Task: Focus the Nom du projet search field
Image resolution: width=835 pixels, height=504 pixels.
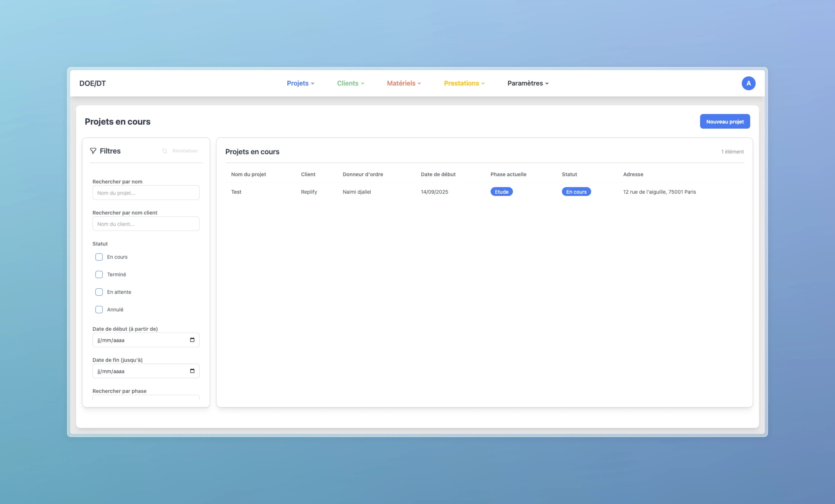Action: (x=146, y=193)
